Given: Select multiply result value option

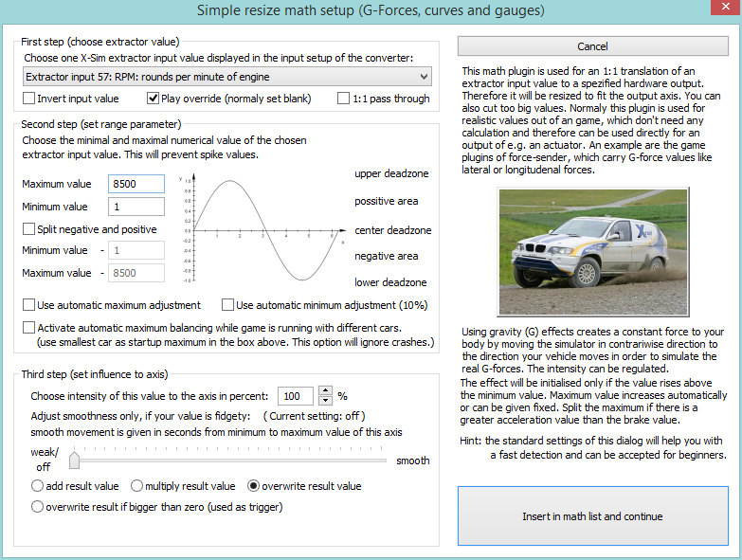Looking at the screenshot, I should [136, 486].
